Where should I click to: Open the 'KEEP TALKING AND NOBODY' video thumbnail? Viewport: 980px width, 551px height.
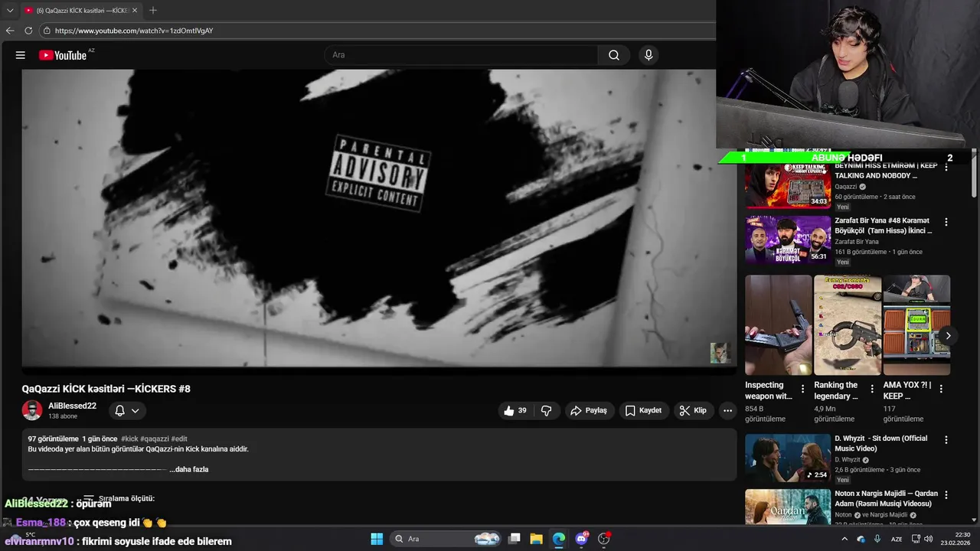pos(788,185)
